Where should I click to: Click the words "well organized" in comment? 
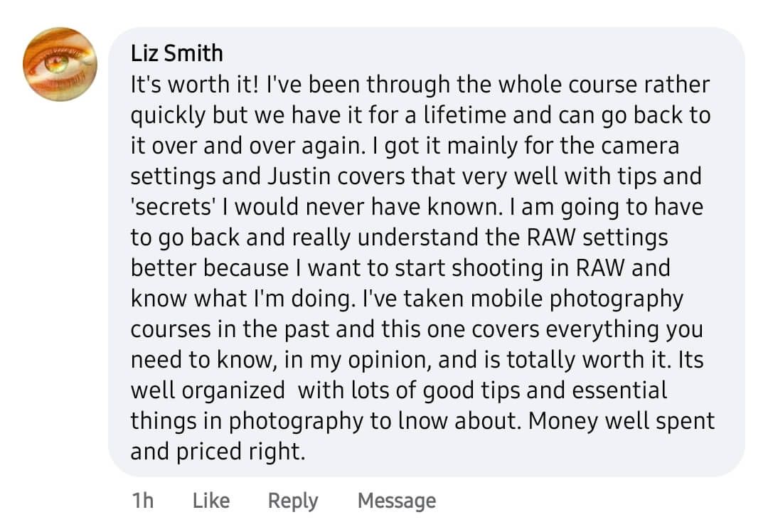[x=208, y=391]
